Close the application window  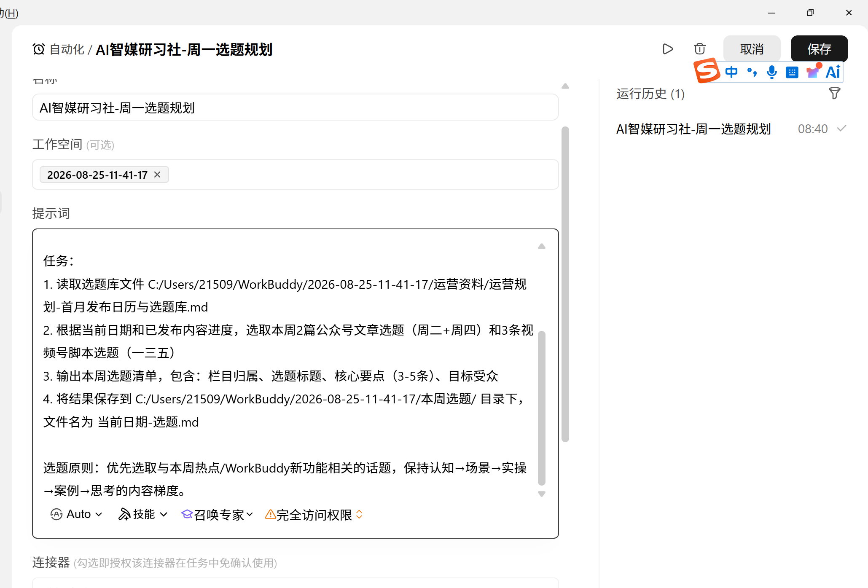(849, 13)
